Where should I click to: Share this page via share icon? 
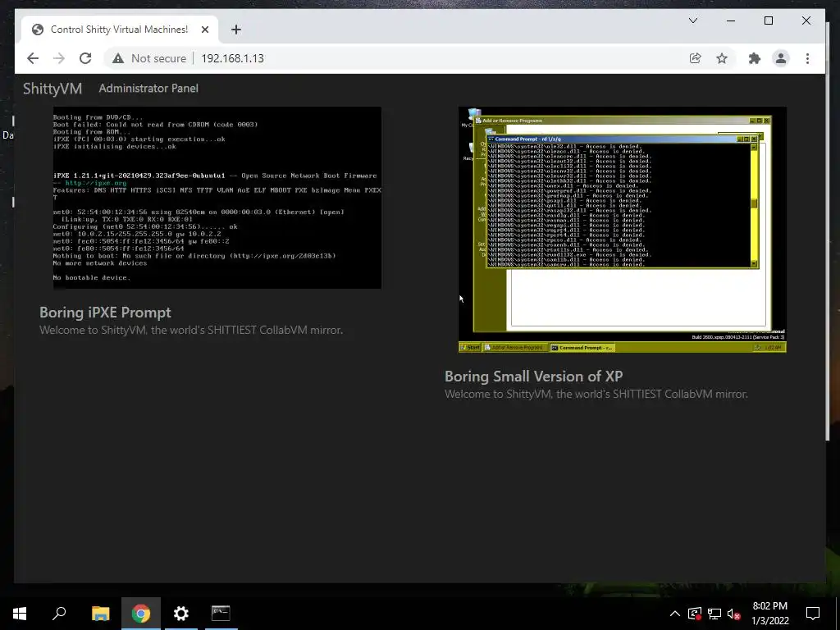coord(696,58)
